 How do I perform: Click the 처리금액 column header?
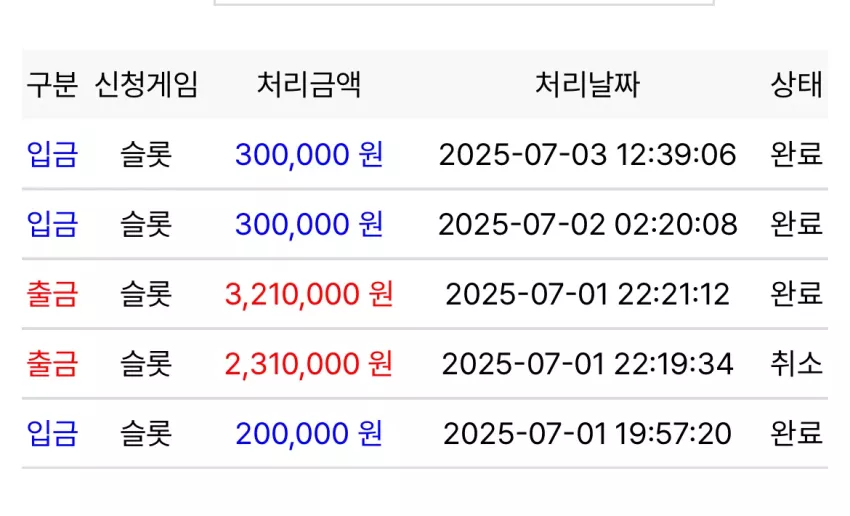coord(309,85)
